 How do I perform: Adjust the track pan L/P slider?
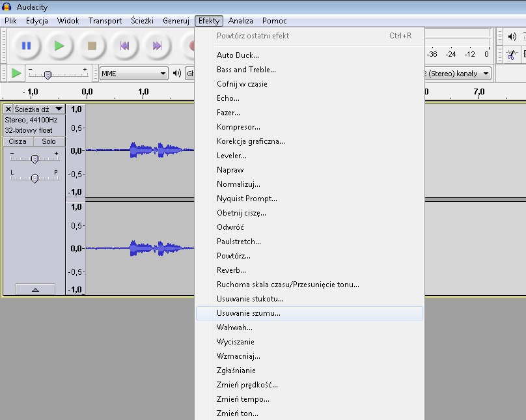(x=35, y=178)
